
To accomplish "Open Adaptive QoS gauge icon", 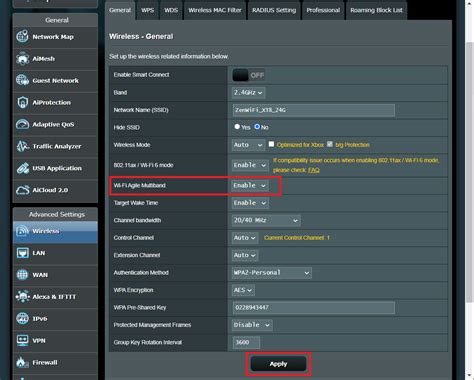I will click(22, 124).
